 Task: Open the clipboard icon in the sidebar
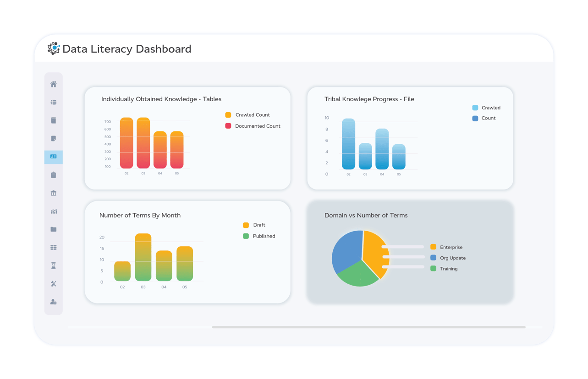pyautogui.click(x=53, y=175)
